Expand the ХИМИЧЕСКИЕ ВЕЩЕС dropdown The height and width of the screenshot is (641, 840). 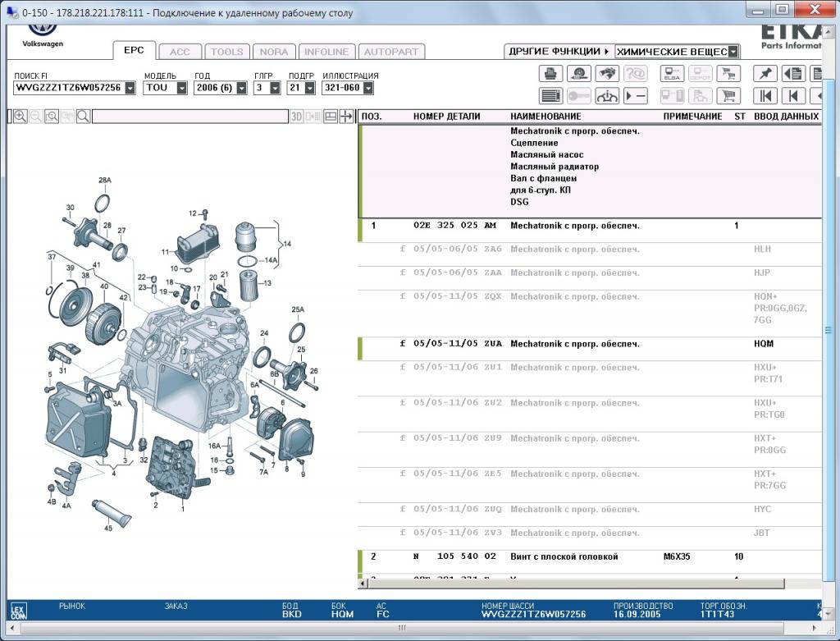(733, 52)
